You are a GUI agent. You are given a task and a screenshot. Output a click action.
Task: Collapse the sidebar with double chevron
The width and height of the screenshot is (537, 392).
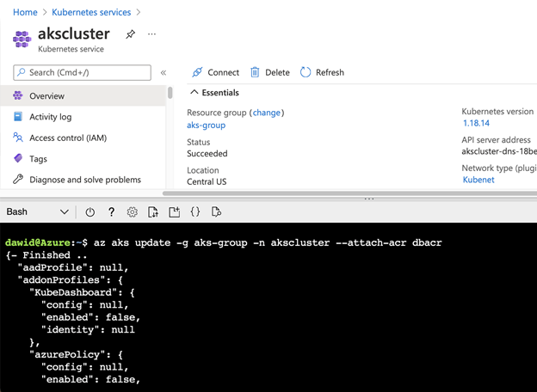pyautogui.click(x=164, y=72)
